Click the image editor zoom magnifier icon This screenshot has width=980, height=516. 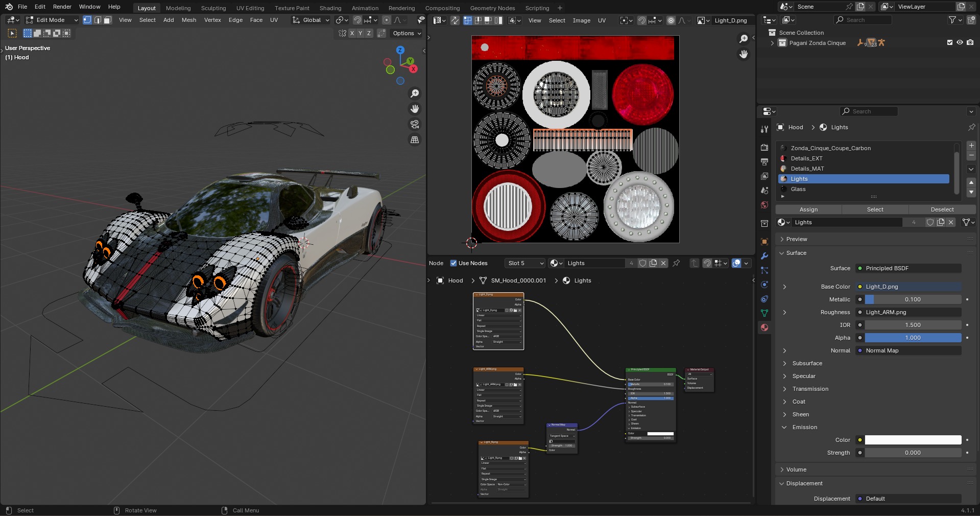pos(744,39)
